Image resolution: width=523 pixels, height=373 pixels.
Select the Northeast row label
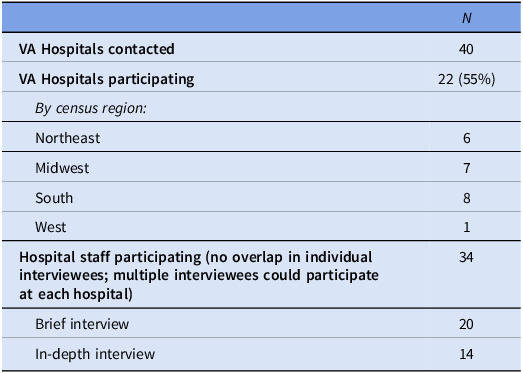tap(68, 138)
